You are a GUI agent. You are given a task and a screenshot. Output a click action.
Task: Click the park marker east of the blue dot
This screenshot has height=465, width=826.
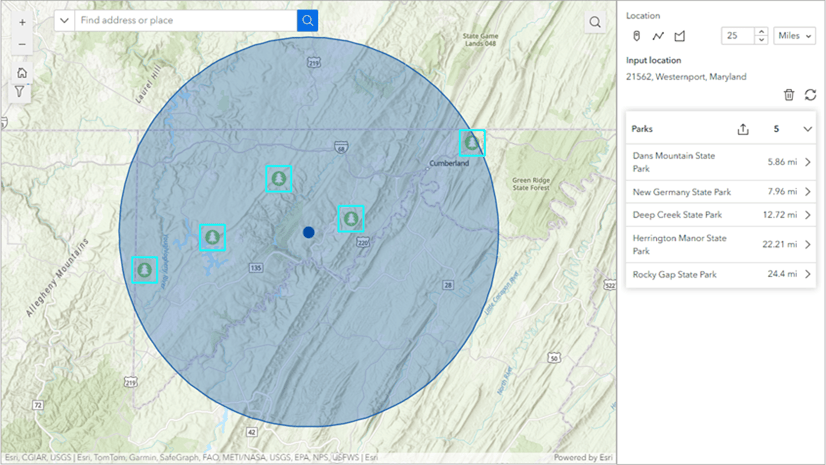(351, 218)
